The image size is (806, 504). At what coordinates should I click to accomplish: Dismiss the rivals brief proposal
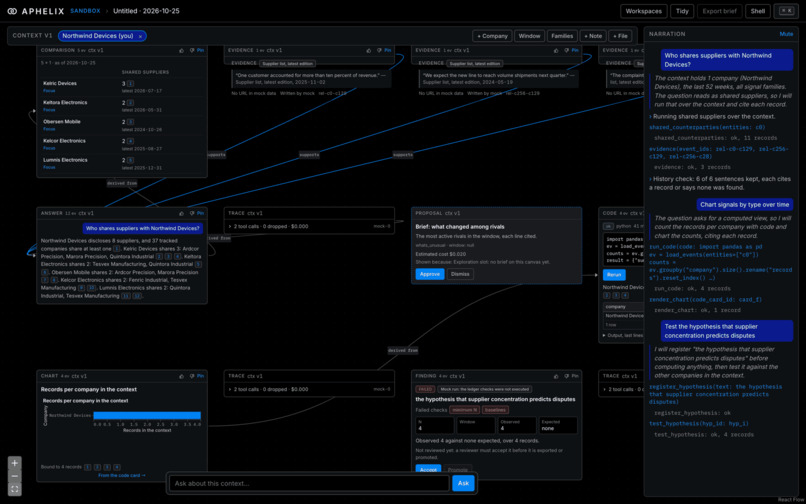(460, 274)
